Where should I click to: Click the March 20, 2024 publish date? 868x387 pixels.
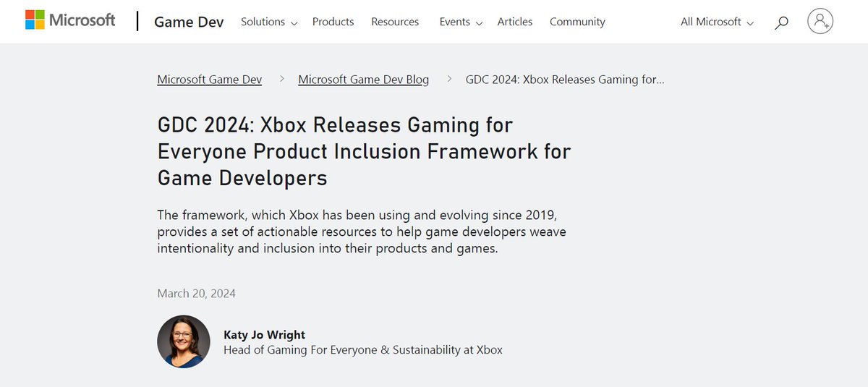(196, 293)
